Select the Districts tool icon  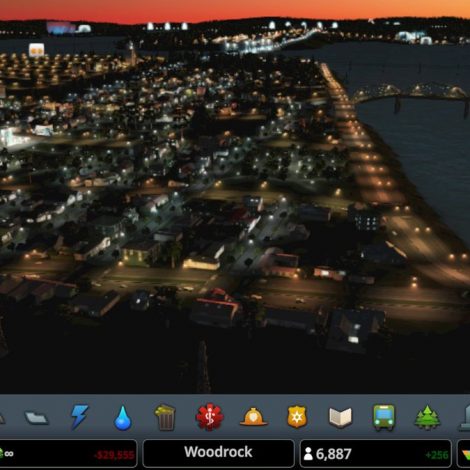coord(37,418)
